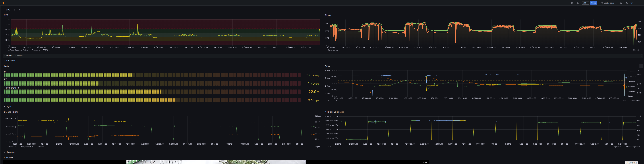Toggle Air Vapor Pressure Deficit series
644x164 pixels.
(x=18, y=50)
